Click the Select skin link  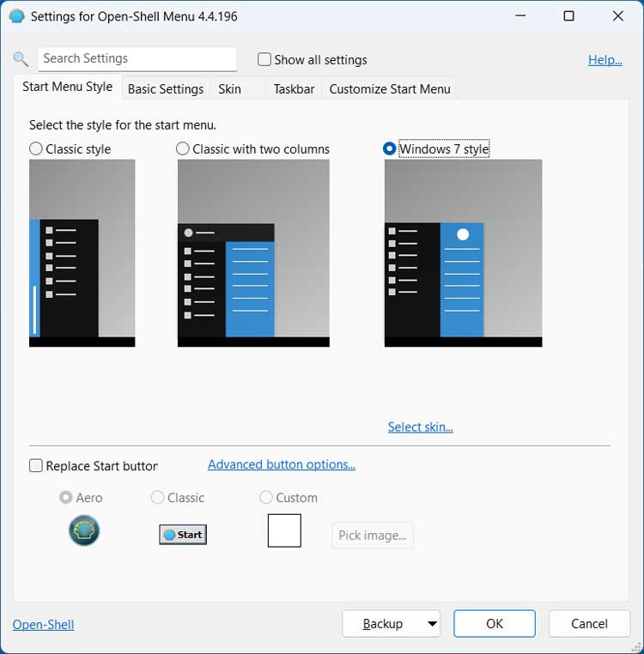(x=420, y=427)
